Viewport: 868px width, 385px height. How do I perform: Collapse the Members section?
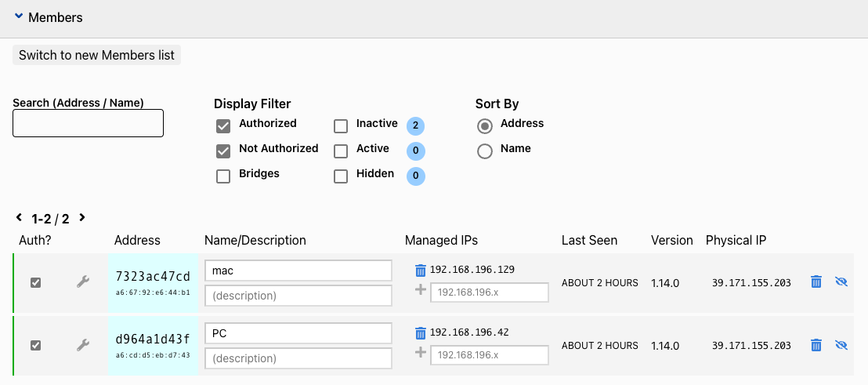[19, 17]
